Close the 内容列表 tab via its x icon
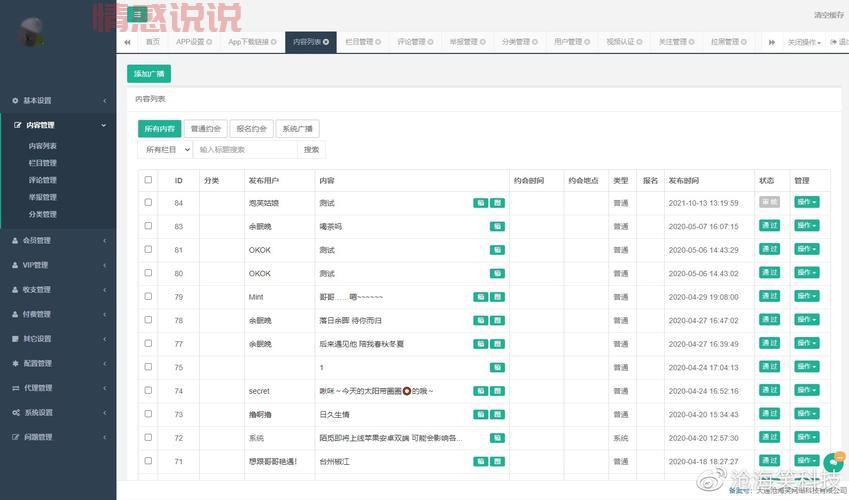Screen dimensions: 849x500 click(326, 42)
